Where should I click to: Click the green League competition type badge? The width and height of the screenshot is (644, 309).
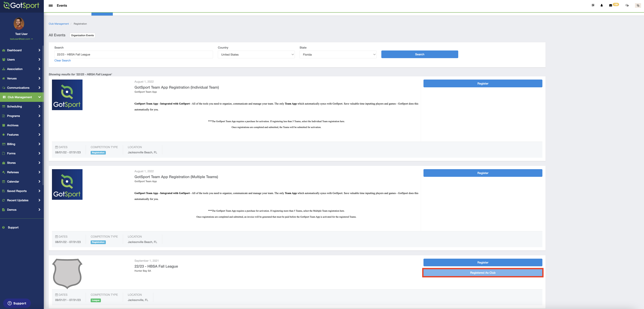(x=95, y=300)
